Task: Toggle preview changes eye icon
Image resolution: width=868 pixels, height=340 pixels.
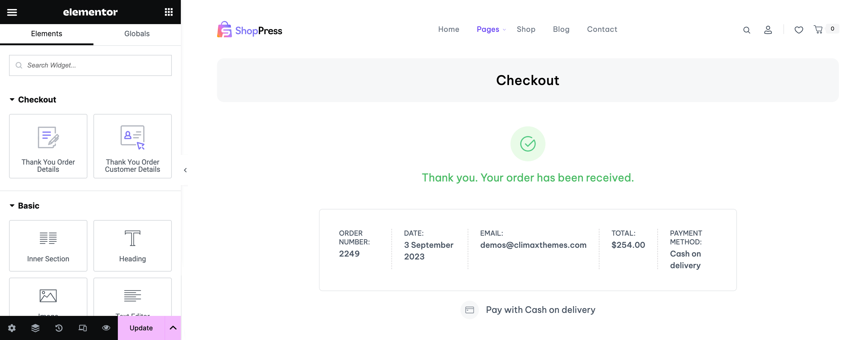Action: pos(106,328)
